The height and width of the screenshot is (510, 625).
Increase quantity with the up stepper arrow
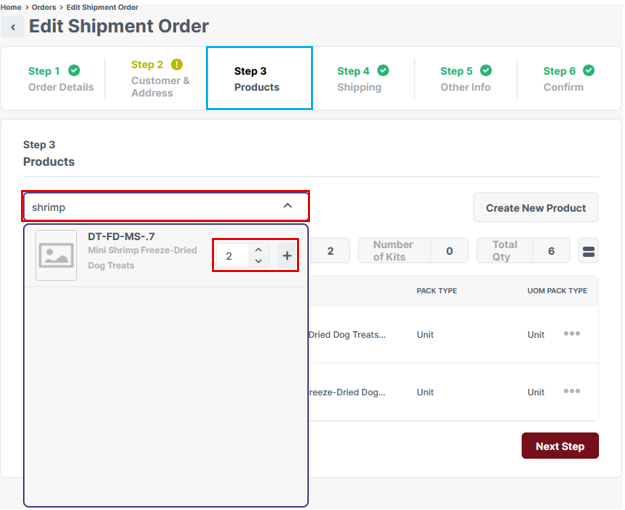(259, 250)
